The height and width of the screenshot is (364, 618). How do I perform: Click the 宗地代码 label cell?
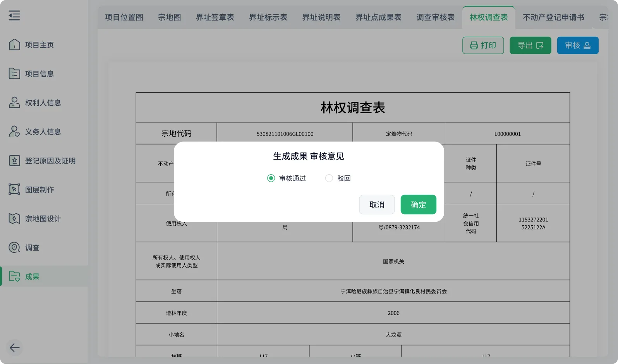176,133
